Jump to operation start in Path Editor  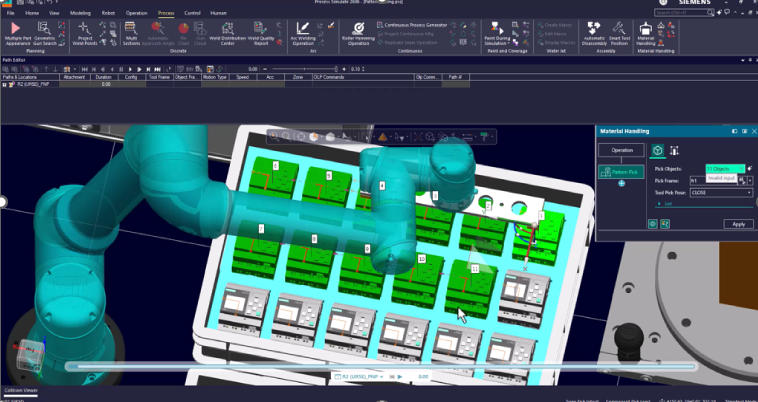(85, 69)
